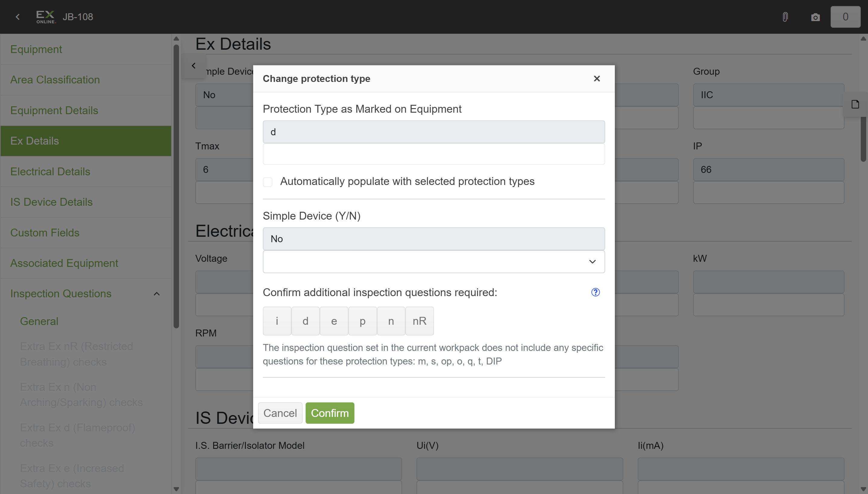Screen dimensions: 868x494
Task: Toggle protection type e
Action: coord(334,321)
